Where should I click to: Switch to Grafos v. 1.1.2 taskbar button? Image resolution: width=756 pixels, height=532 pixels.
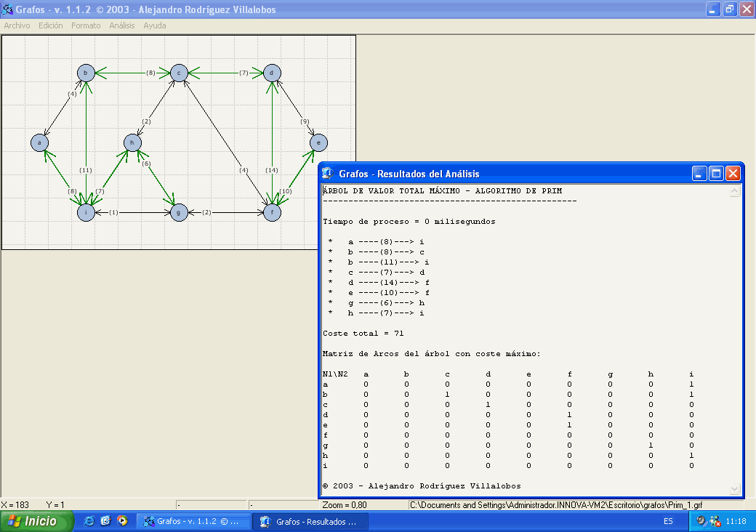[193, 521]
